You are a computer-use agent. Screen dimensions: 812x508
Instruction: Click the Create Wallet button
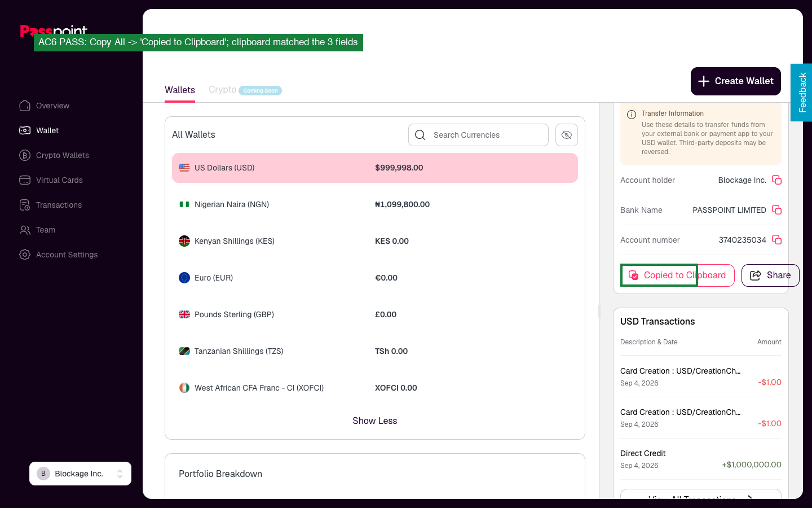coord(736,81)
